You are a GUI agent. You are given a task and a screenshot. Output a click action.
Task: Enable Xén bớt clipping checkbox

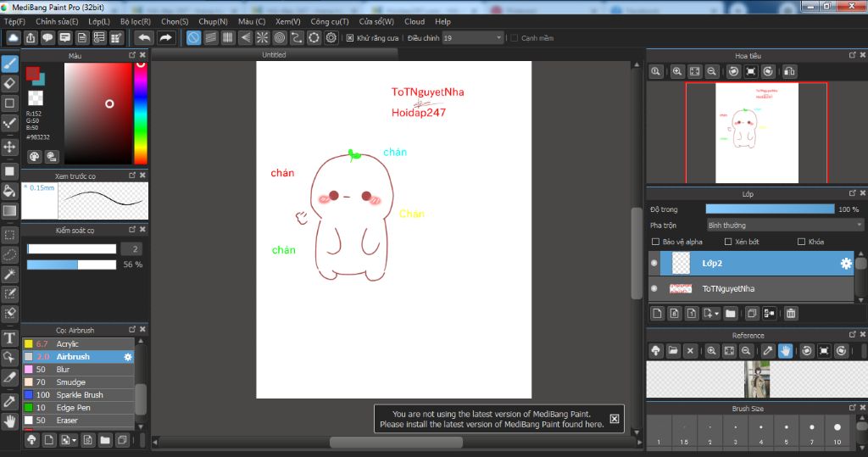point(728,242)
